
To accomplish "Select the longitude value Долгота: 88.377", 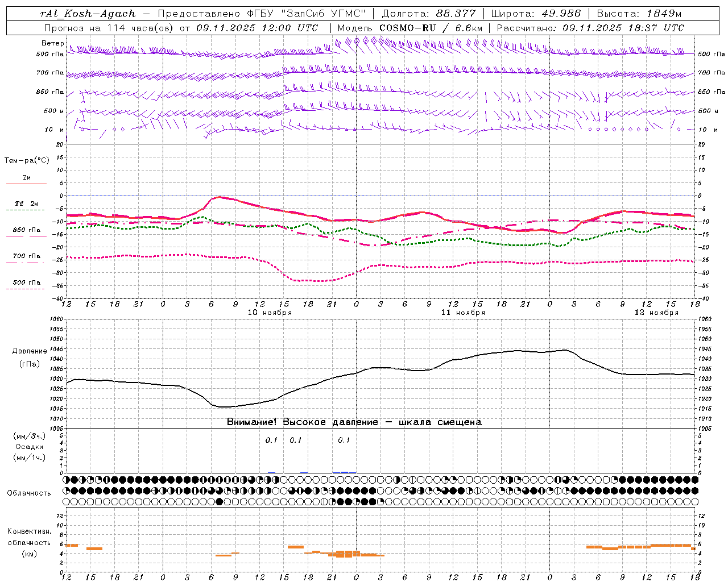I will [429, 14].
